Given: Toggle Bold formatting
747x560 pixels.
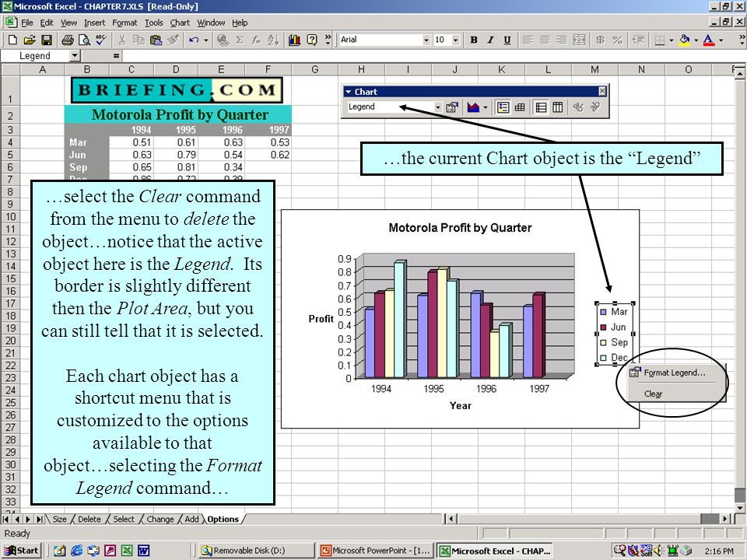Looking at the screenshot, I should (474, 40).
